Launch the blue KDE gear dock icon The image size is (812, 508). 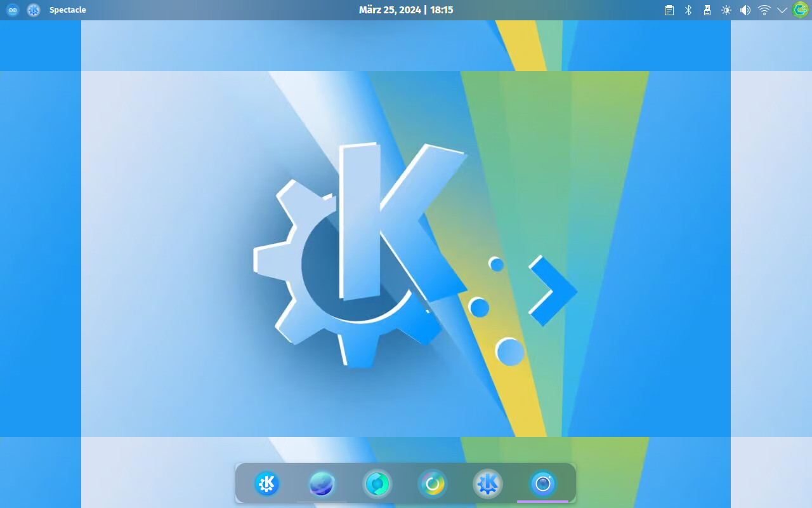(x=267, y=485)
